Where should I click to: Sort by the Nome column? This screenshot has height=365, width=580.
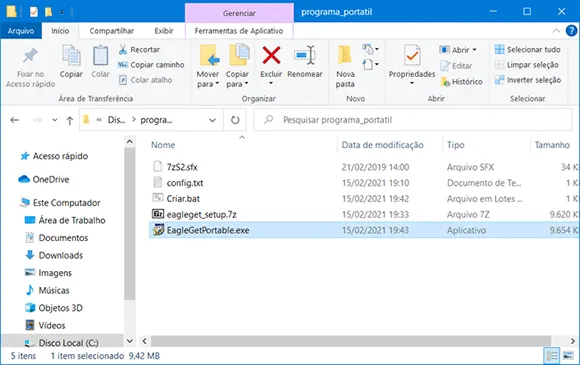163,145
